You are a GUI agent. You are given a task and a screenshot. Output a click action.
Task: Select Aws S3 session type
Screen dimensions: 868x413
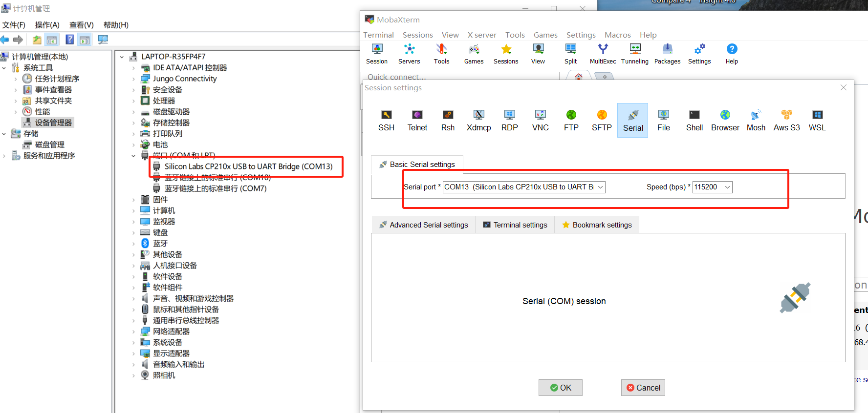(786, 121)
